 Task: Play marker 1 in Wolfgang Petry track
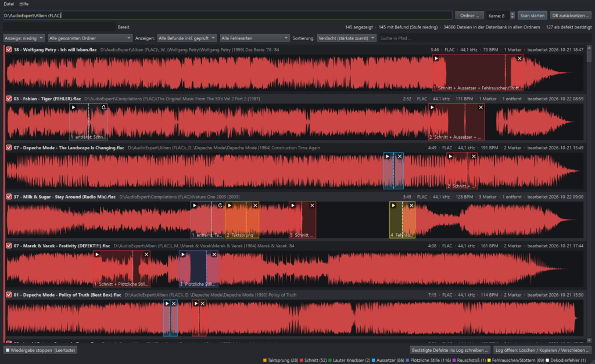[436, 59]
